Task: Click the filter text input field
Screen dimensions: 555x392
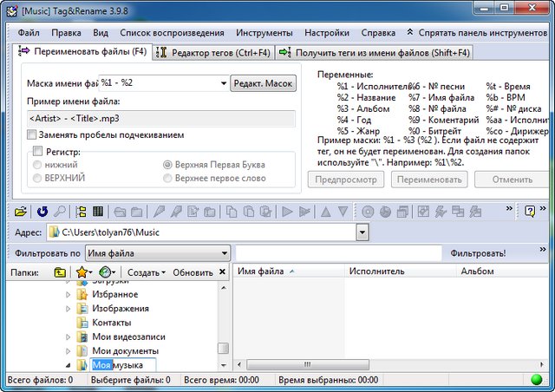Action: click(338, 253)
